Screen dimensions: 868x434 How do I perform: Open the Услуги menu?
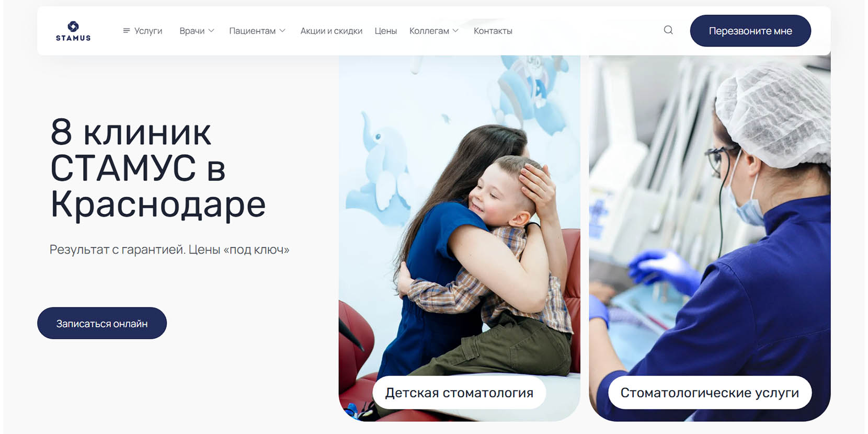[148, 31]
